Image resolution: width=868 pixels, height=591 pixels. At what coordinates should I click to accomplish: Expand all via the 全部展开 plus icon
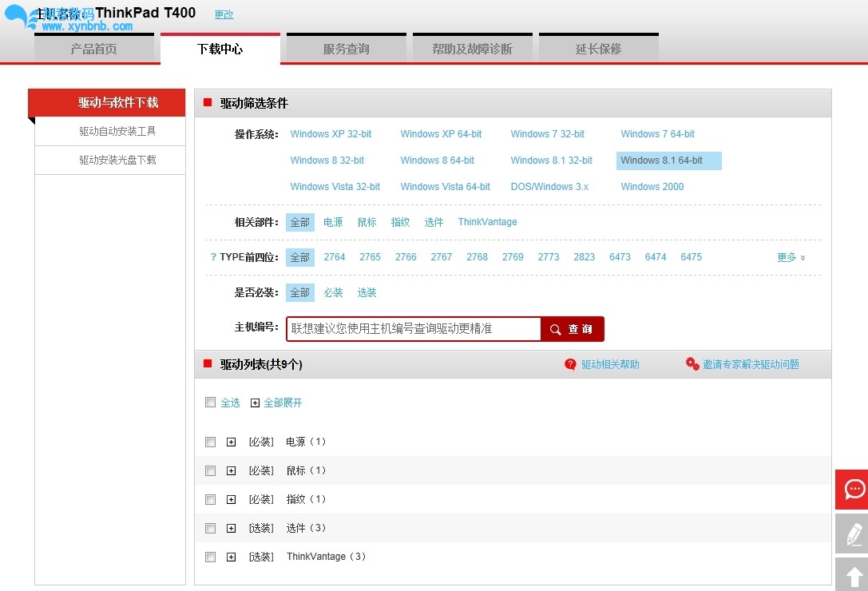coord(255,403)
